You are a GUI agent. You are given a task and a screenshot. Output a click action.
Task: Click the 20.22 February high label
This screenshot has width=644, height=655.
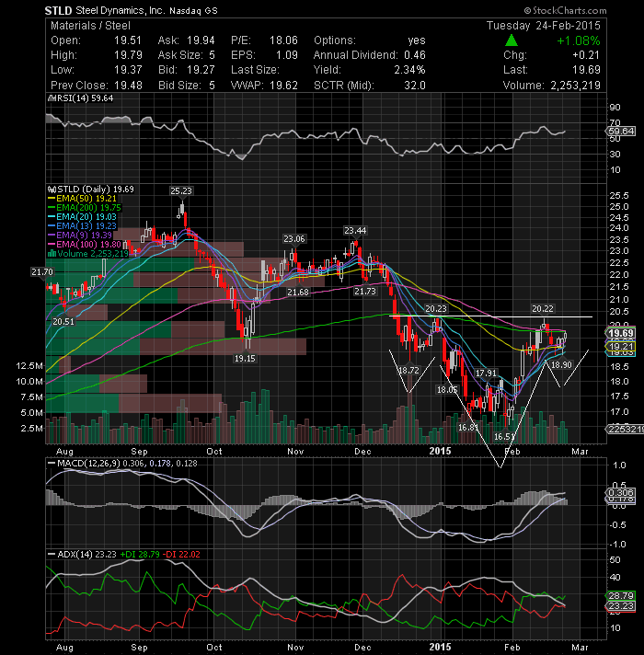click(x=543, y=309)
